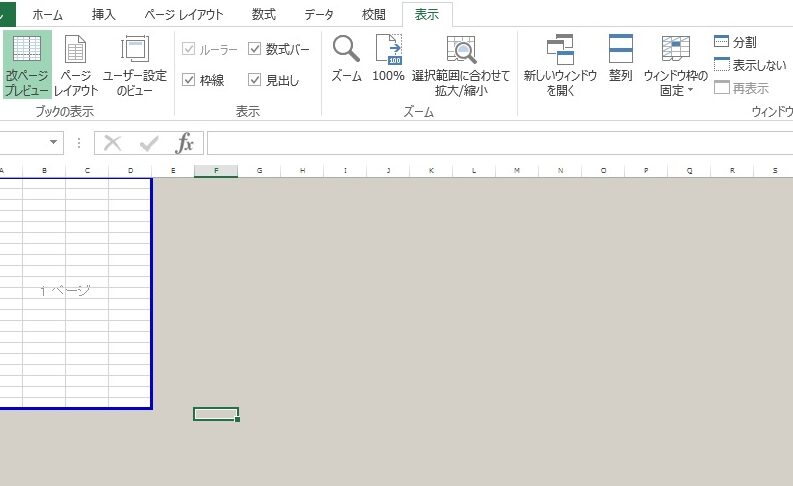Image resolution: width=793 pixels, height=486 pixels.
Task: Open the Review (校閲) tab
Action: [374, 15]
